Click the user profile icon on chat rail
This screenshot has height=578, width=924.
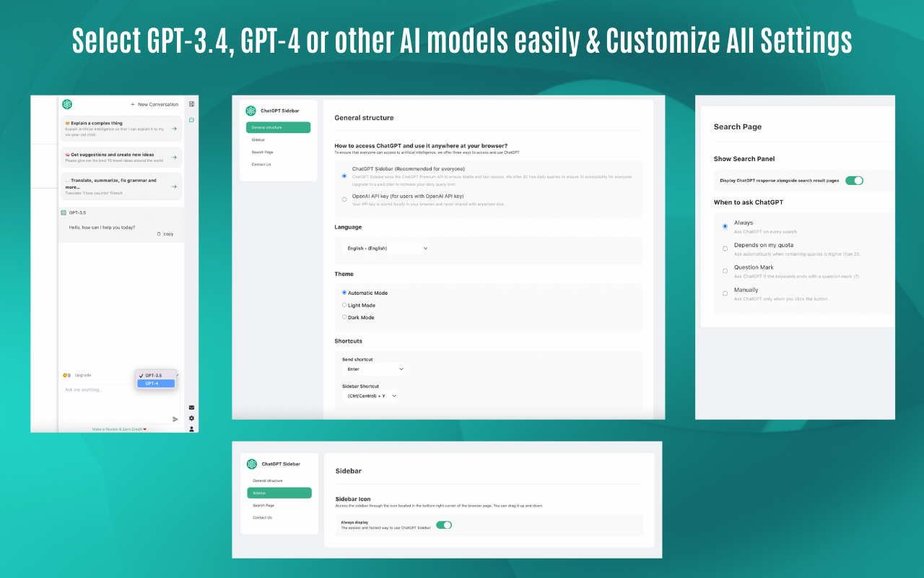(x=191, y=429)
